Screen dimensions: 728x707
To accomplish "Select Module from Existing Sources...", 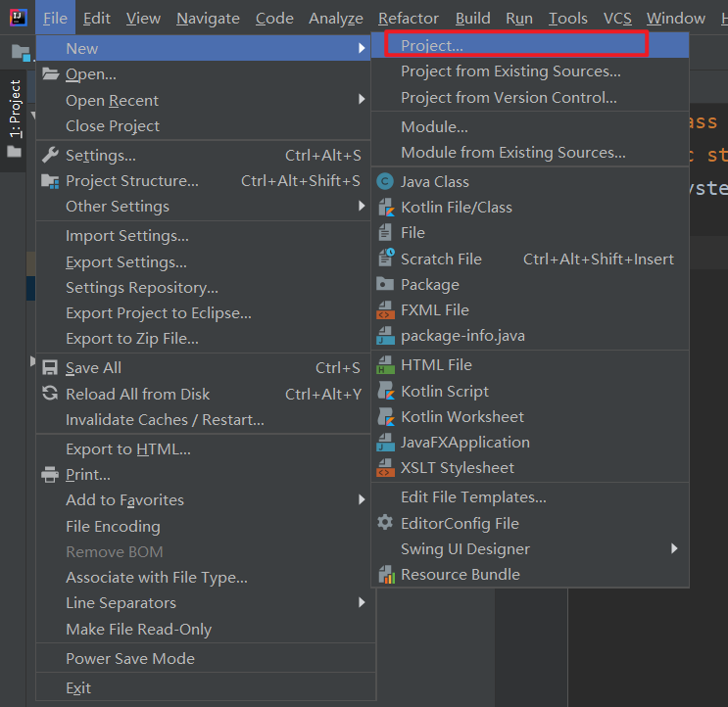I will click(530, 152).
